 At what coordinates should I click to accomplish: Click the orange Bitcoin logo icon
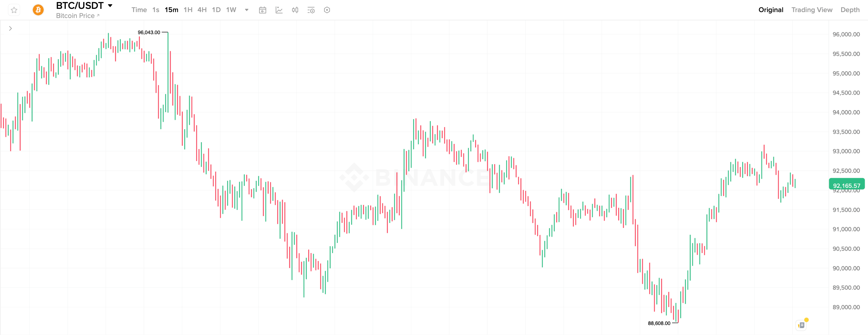pyautogui.click(x=38, y=10)
